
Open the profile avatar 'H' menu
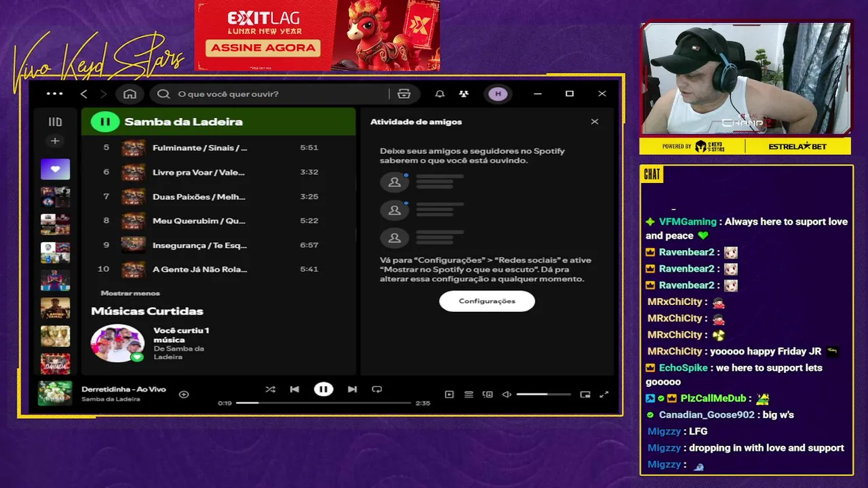pyautogui.click(x=498, y=94)
